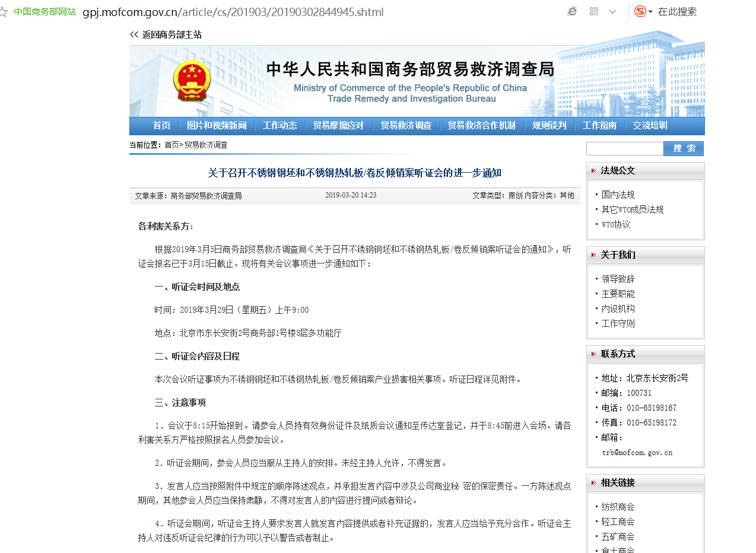Click the phone number 010-65198167

[652, 408]
